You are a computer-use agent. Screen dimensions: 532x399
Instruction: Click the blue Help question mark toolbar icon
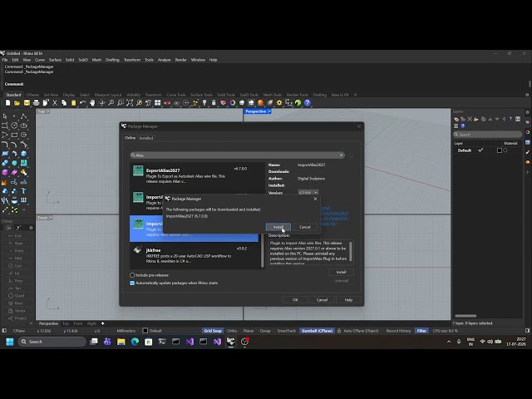(x=308, y=103)
